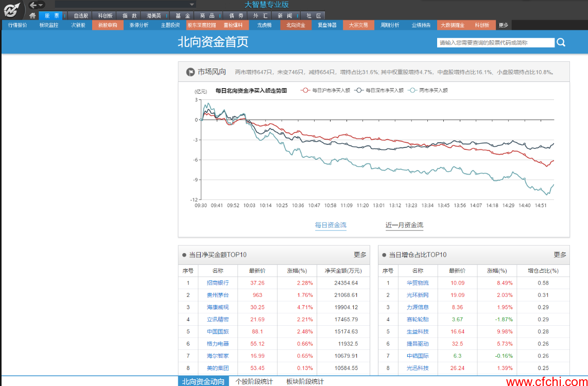Open 业绩预告 in the sub navigation
Image resolution: width=588 pixels, height=386 pixels.
tap(421, 25)
